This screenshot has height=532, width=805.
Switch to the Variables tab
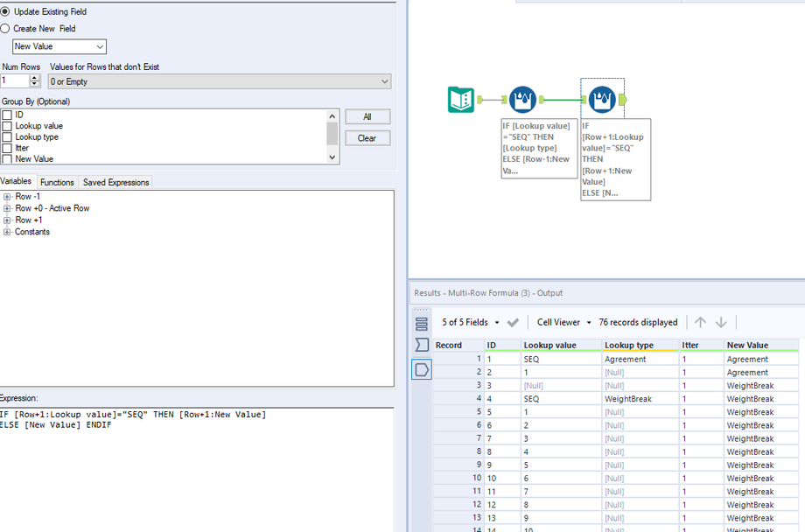[x=17, y=181]
